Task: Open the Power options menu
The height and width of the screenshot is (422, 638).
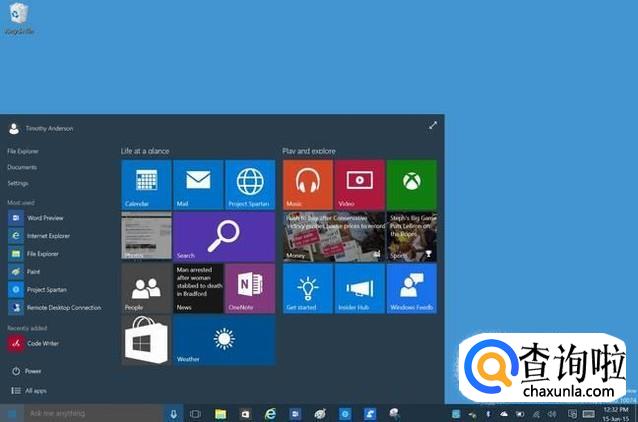Action: 33,371
